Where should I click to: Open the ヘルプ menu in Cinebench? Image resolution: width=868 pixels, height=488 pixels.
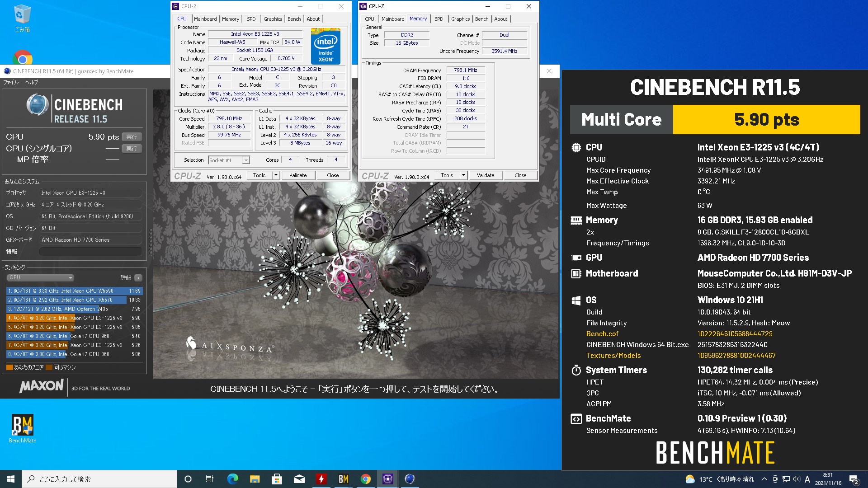32,82
